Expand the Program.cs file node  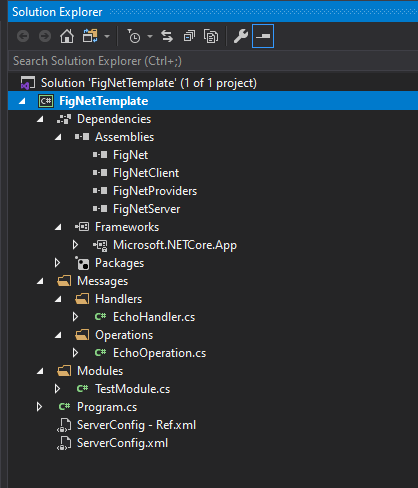coord(40,407)
